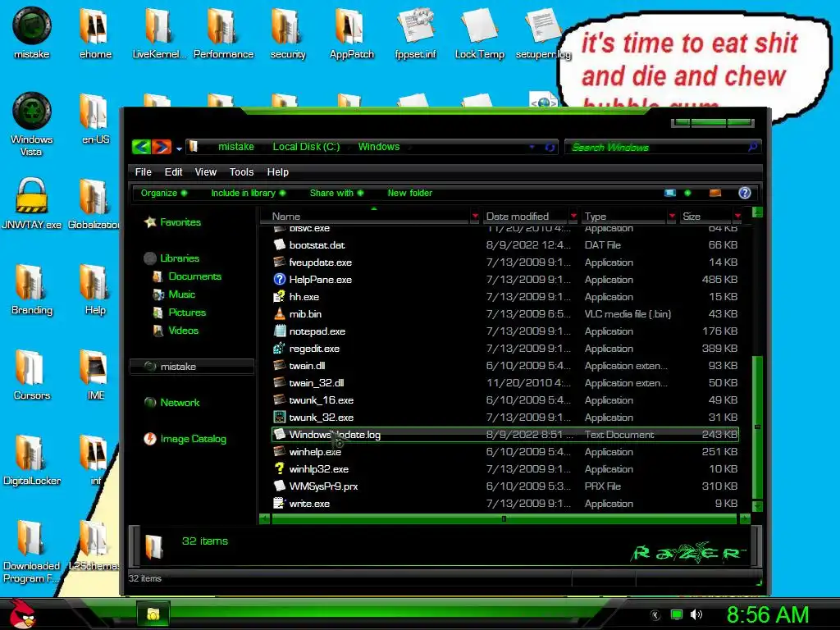Open the View menu
This screenshot has width=840, height=630.
coord(205,172)
